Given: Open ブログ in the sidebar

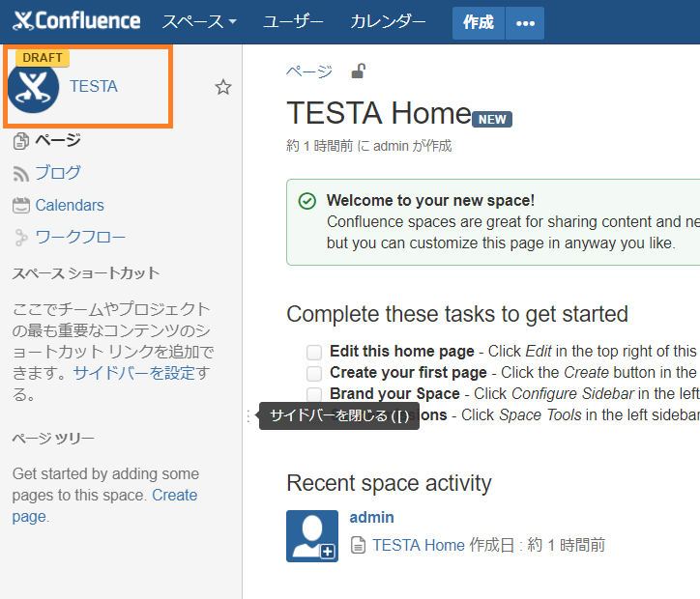Looking at the screenshot, I should click(58, 173).
